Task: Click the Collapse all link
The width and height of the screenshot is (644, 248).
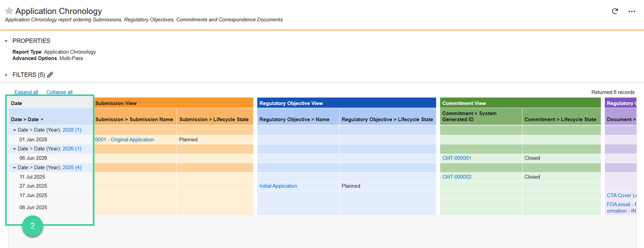Action: 59,92
